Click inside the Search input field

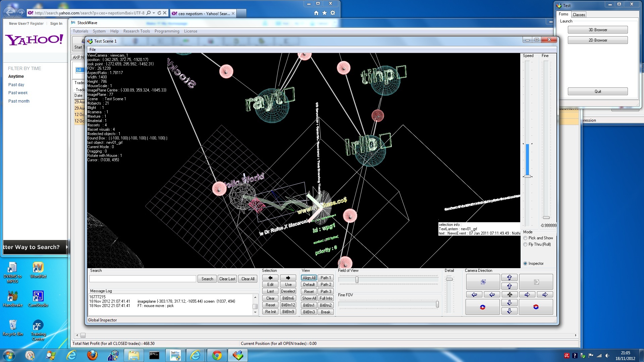tap(142, 279)
